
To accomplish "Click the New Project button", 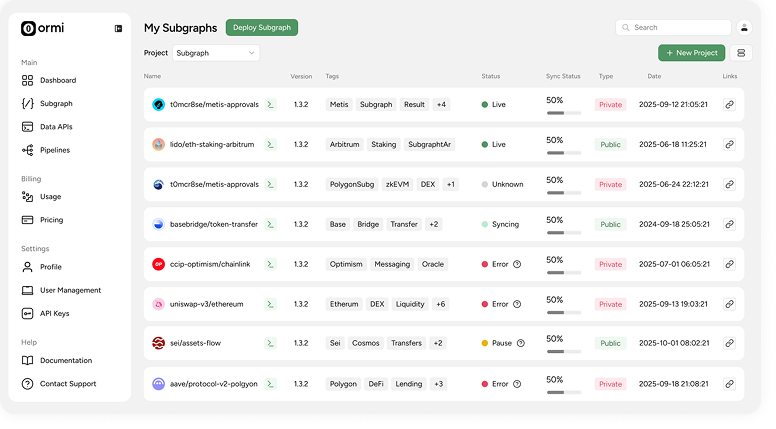I will click(691, 53).
